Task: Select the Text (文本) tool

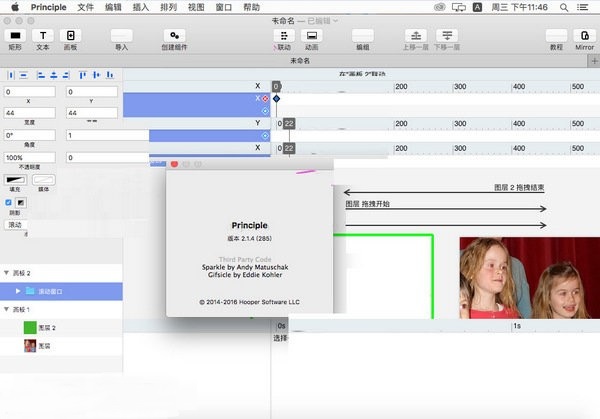Action: 43,35
